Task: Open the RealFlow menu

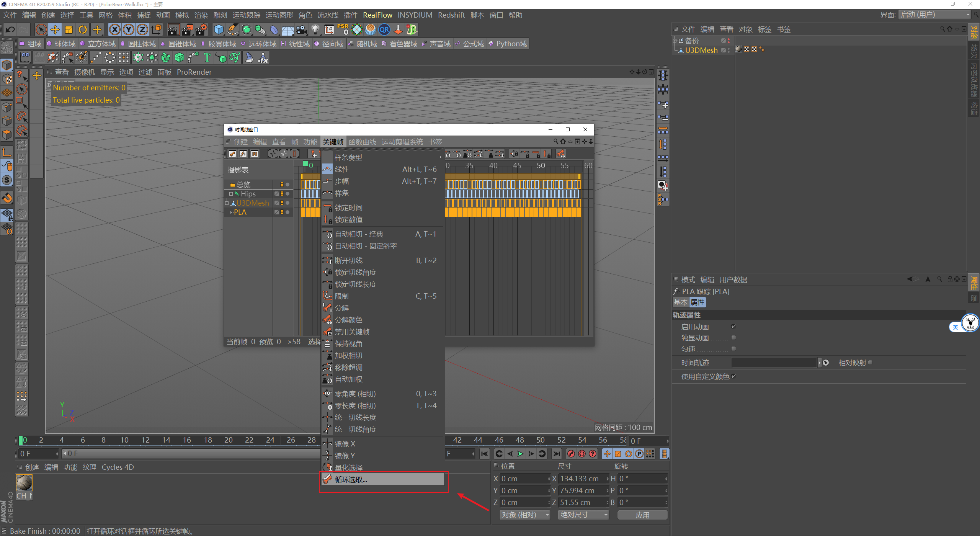Action: tap(377, 15)
